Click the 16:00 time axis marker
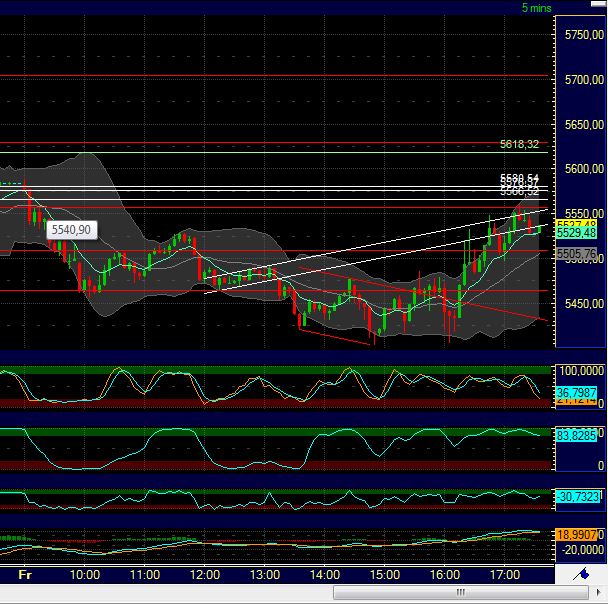Image resolution: width=608 pixels, height=605 pixels. pyautogui.click(x=445, y=575)
